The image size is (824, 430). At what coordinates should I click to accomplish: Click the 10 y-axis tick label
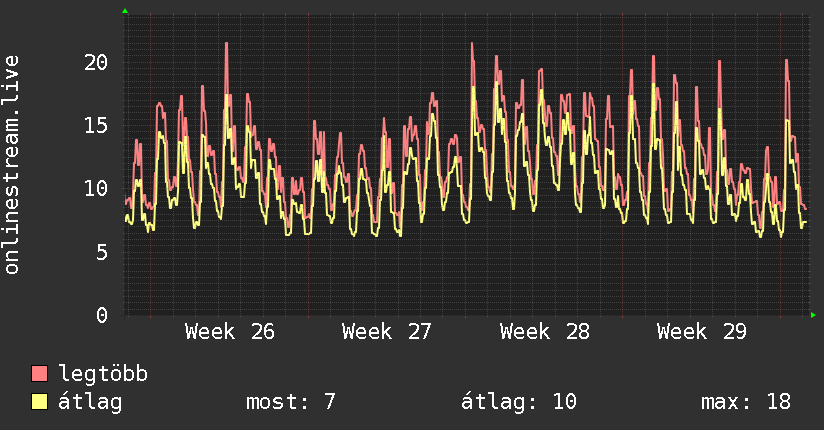pyautogui.click(x=96, y=189)
